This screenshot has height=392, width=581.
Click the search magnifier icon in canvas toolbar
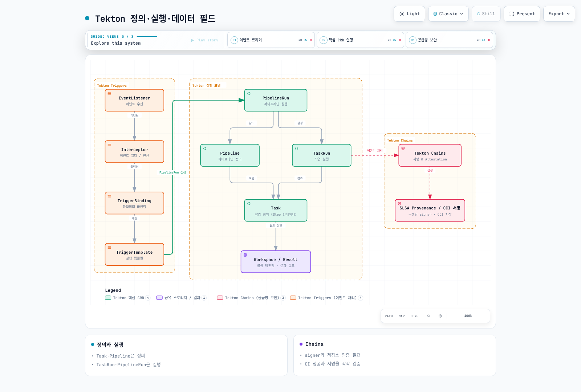(428, 316)
